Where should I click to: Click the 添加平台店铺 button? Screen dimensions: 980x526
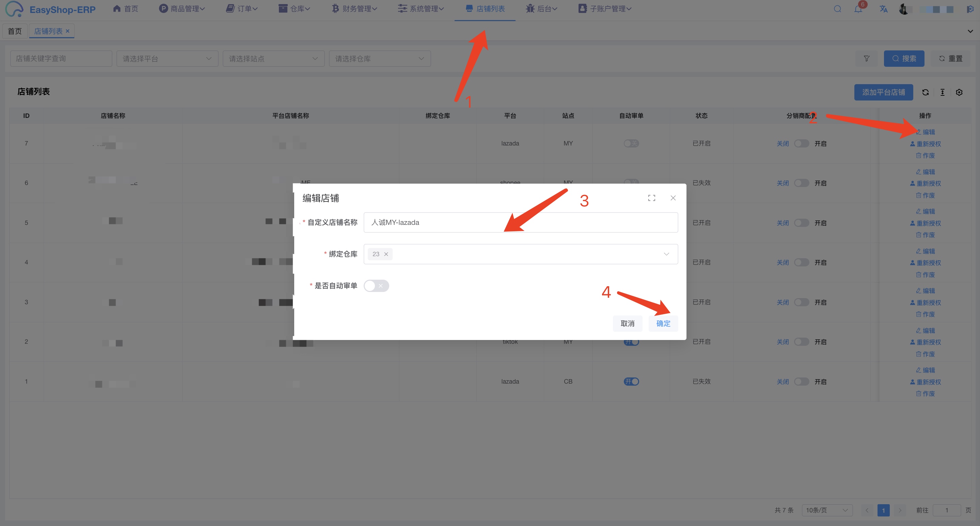[x=883, y=92]
